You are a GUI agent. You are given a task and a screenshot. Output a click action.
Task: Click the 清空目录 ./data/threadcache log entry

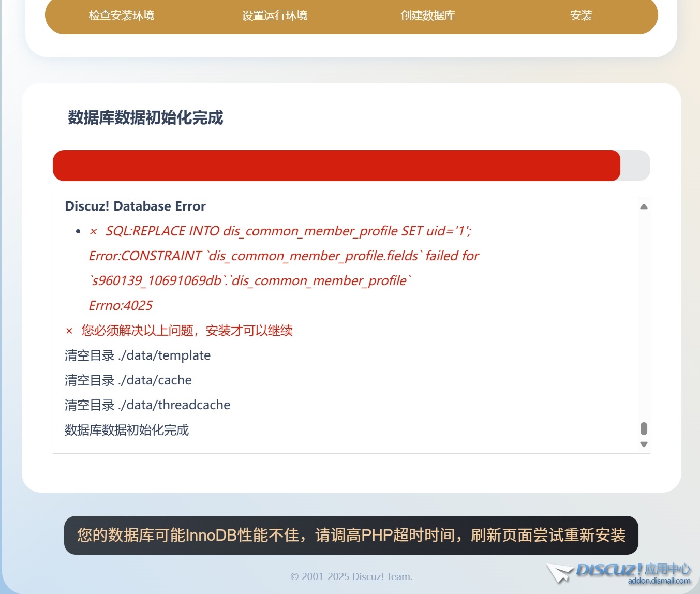pos(147,405)
